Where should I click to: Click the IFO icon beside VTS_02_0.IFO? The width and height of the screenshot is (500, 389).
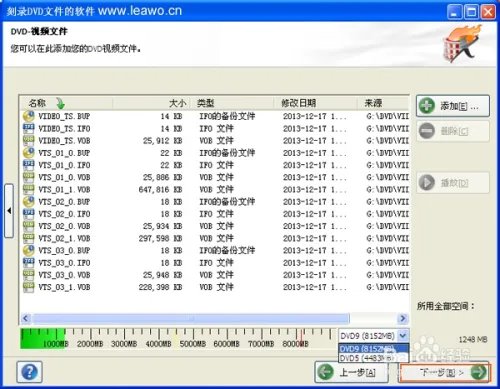pyautogui.click(x=29, y=214)
